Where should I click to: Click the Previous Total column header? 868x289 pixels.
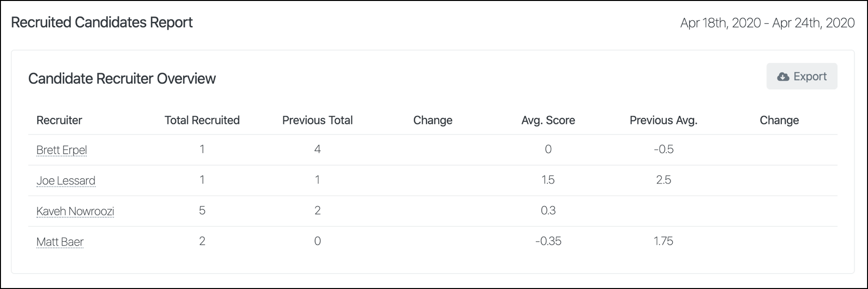pos(318,120)
